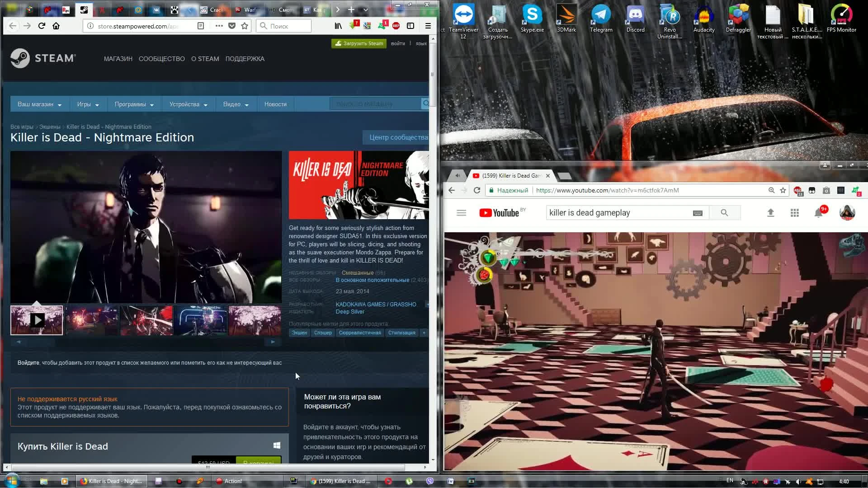
Task: Click the Firefox home icon
Action: click(x=56, y=26)
